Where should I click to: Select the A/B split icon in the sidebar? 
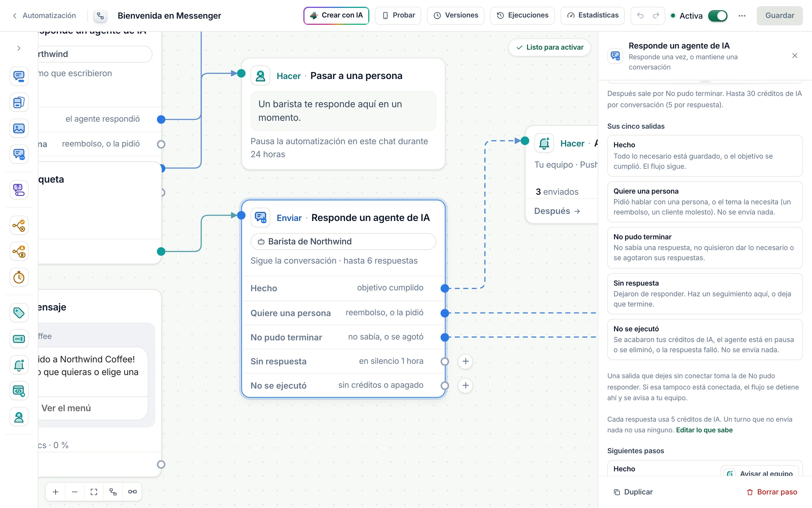coord(19,251)
